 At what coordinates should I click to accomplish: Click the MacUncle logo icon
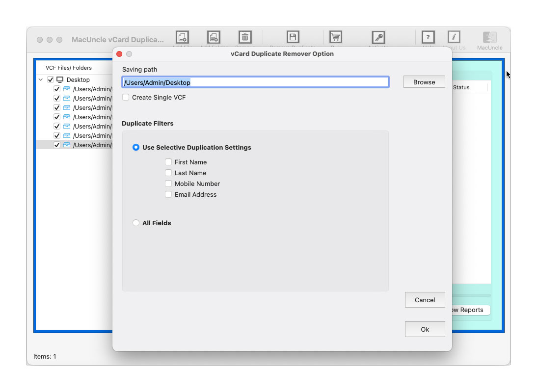(x=489, y=37)
